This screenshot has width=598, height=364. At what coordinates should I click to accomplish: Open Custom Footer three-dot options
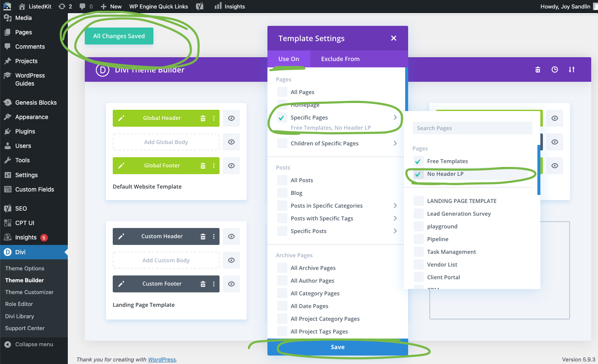coord(214,284)
